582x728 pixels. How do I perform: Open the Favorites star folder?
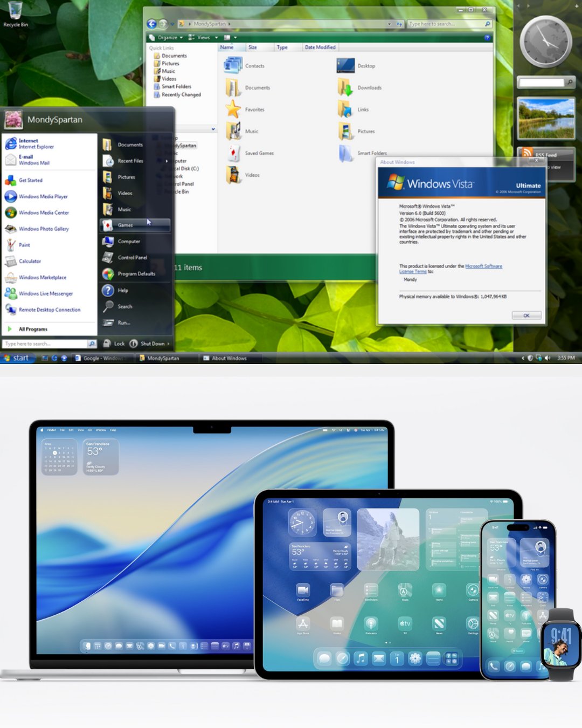tap(244, 109)
